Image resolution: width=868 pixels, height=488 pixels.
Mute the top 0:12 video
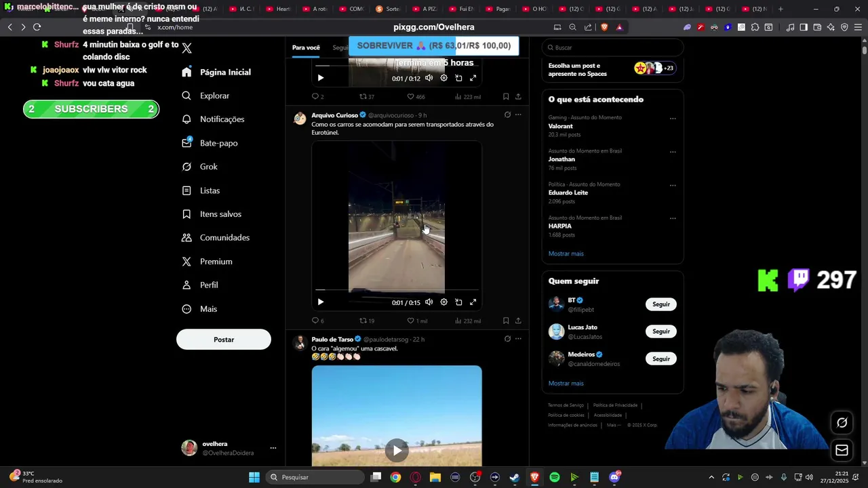point(429,78)
